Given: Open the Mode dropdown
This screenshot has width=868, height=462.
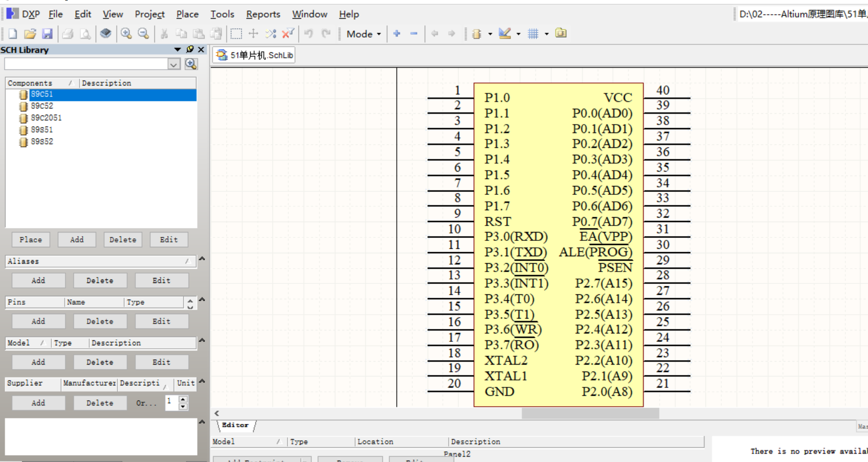Looking at the screenshot, I should (364, 34).
